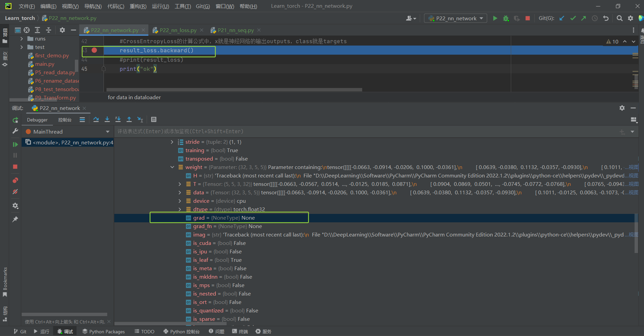Expand all nodes in the project panel
This screenshot has width=644, height=336.
click(x=37, y=30)
